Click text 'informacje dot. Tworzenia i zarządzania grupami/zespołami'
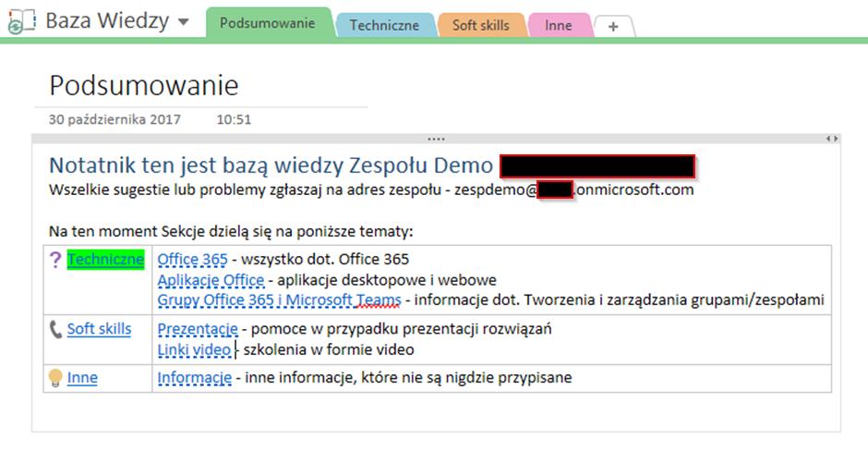868x451 pixels. (x=619, y=299)
